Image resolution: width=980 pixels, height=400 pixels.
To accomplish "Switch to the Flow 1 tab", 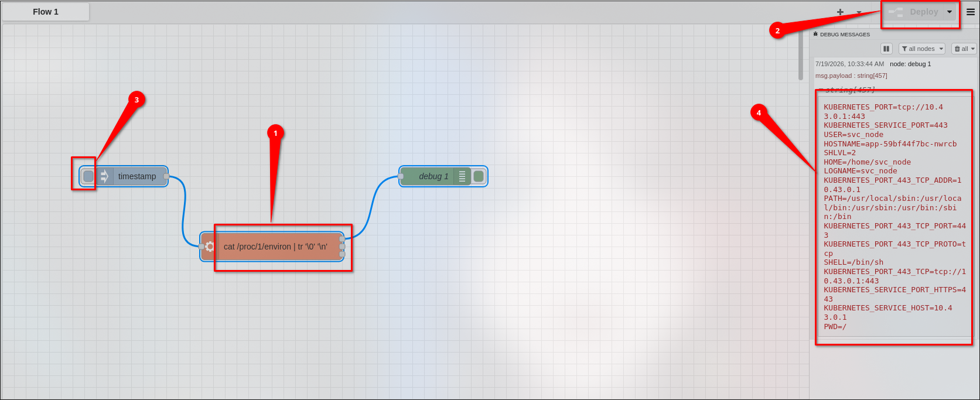I will point(46,12).
